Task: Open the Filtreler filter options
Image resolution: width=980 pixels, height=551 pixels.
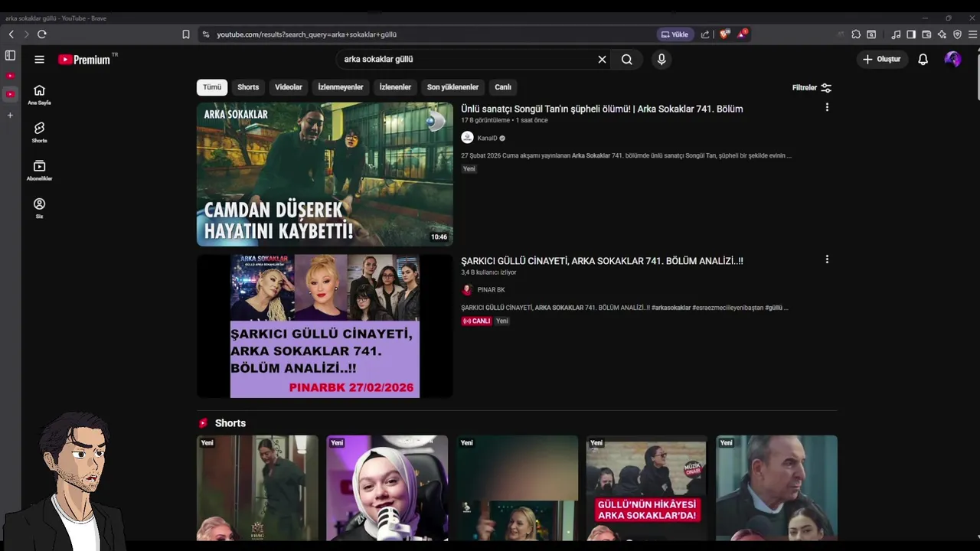Action: point(812,87)
